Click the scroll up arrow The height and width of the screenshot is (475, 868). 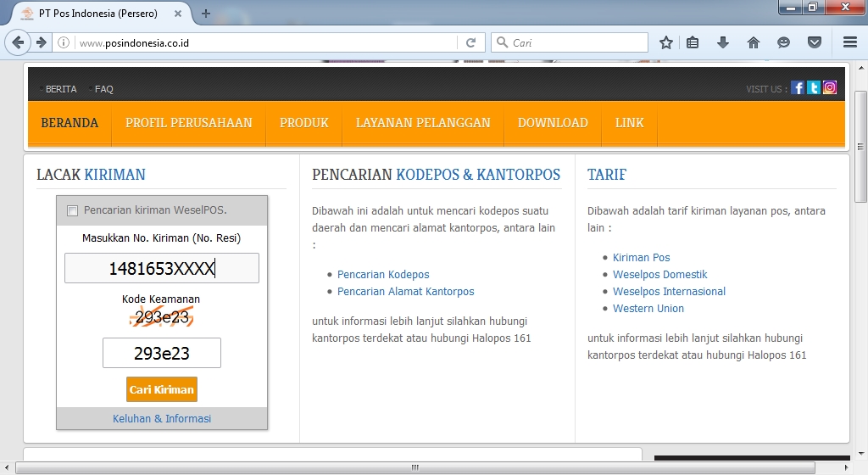(860, 68)
